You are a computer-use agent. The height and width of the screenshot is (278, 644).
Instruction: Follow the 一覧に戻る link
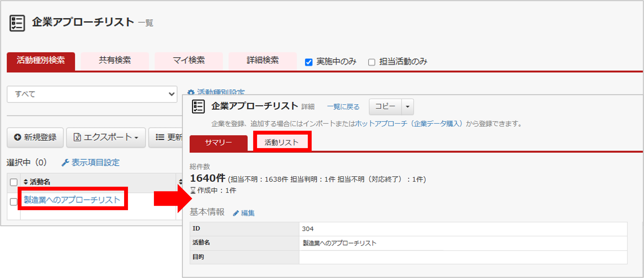coord(343,107)
